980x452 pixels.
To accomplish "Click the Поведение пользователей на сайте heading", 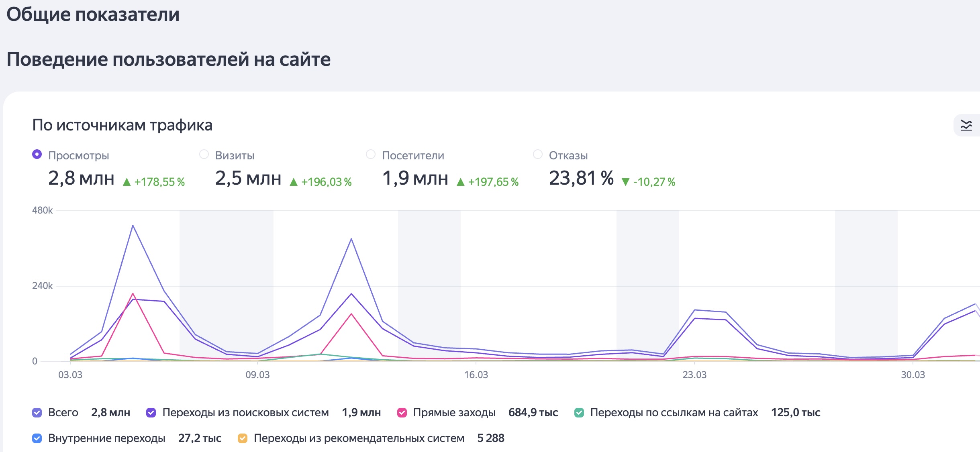I will pyautogui.click(x=168, y=59).
